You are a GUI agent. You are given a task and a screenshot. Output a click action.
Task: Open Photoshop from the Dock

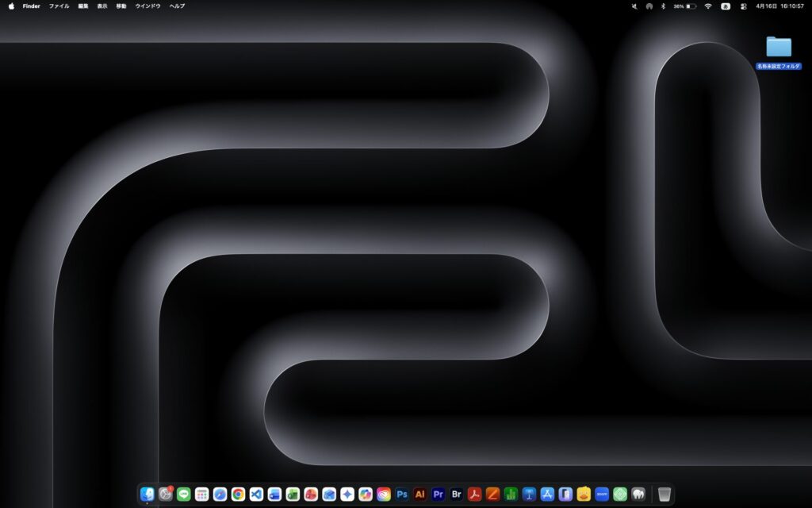401,495
